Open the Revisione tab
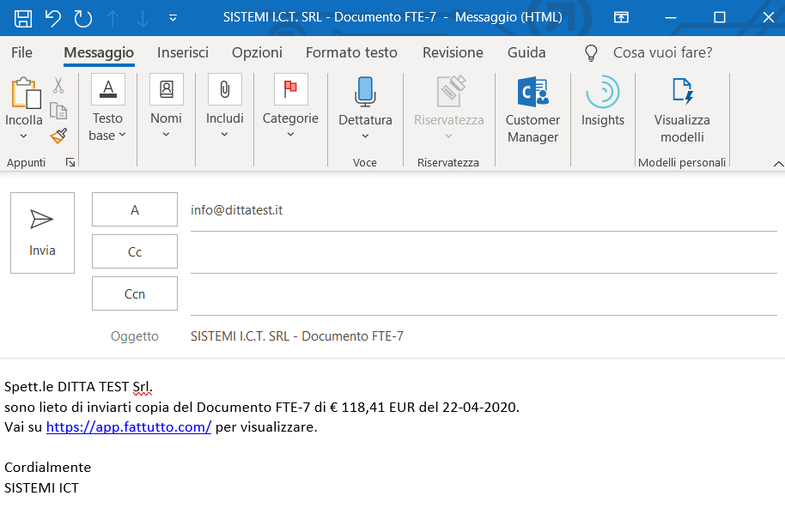 [453, 52]
